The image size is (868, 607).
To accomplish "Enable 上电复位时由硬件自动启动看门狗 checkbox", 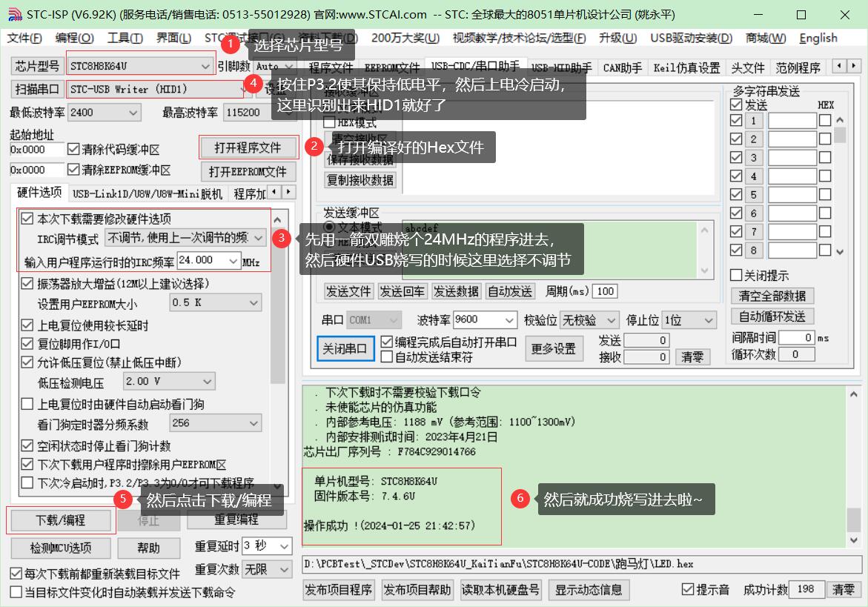I will pos(27,404).
